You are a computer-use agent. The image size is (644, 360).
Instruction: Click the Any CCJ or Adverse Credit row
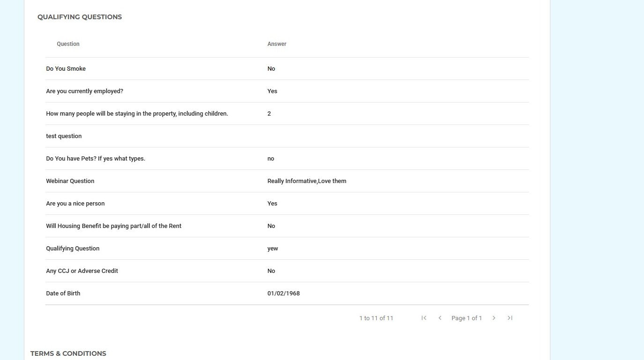(82, 271)
